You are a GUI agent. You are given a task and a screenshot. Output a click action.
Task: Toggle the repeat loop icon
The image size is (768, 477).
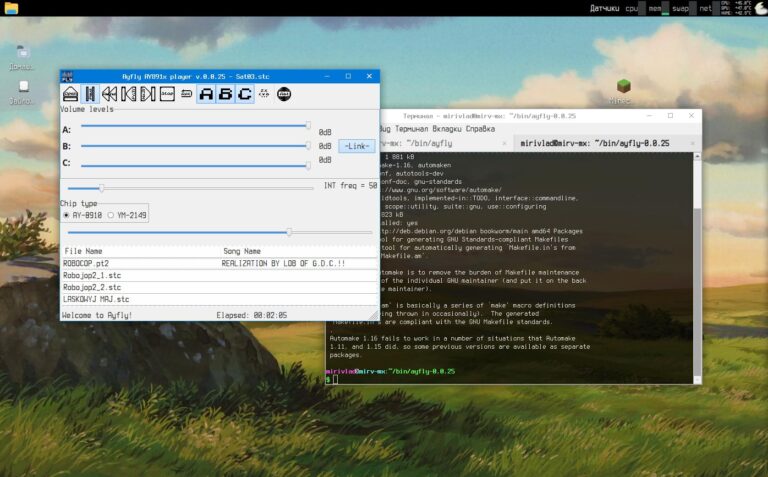186,94
